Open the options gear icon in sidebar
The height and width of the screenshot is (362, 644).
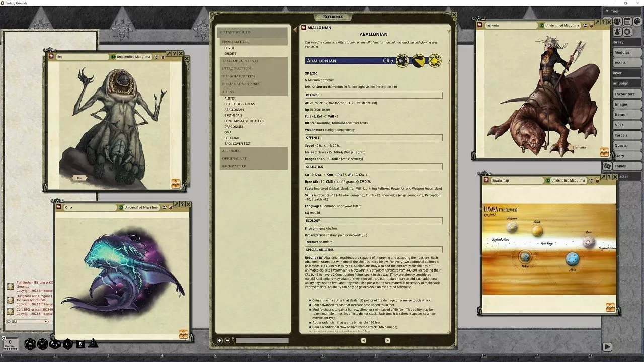click(x=627, y=32)
